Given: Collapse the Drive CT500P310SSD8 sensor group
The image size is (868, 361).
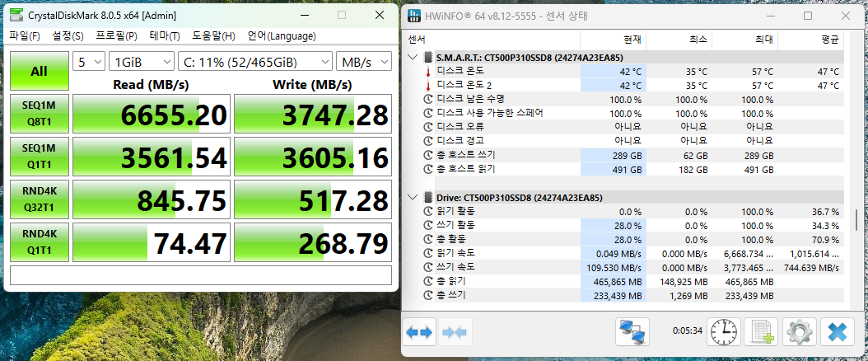Looking at the screenshot, I should point(413,197).
